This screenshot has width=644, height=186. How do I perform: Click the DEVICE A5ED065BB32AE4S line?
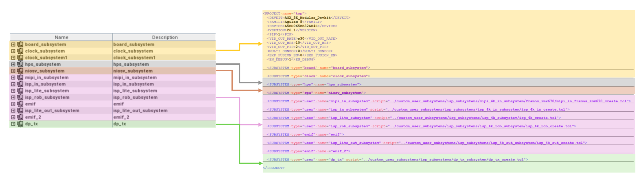point(302,26)
